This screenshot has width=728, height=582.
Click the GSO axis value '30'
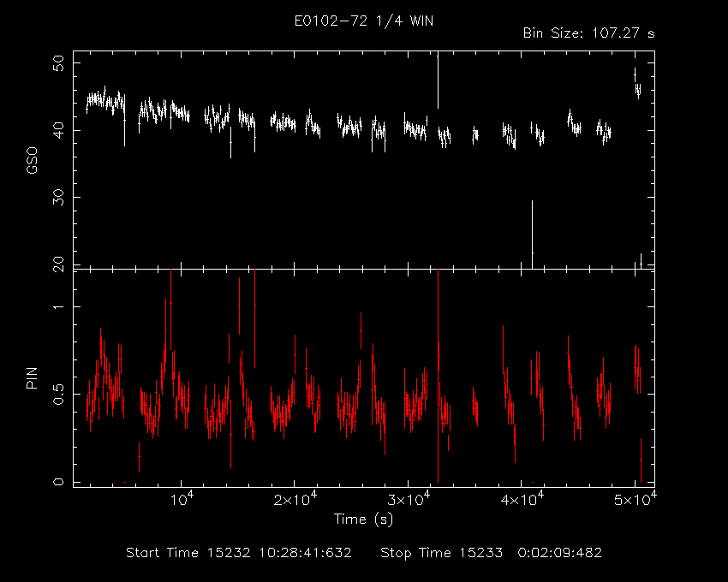coord(58,197)
